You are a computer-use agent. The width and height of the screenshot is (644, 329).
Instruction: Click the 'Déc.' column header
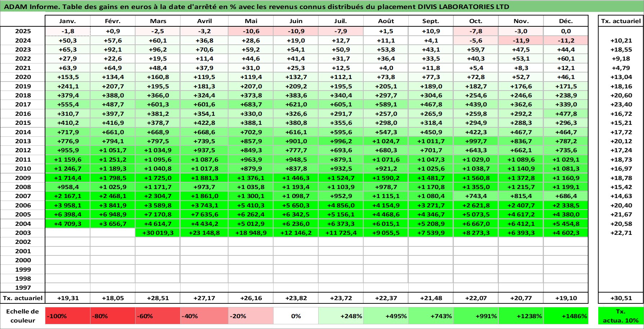[566, 21]
